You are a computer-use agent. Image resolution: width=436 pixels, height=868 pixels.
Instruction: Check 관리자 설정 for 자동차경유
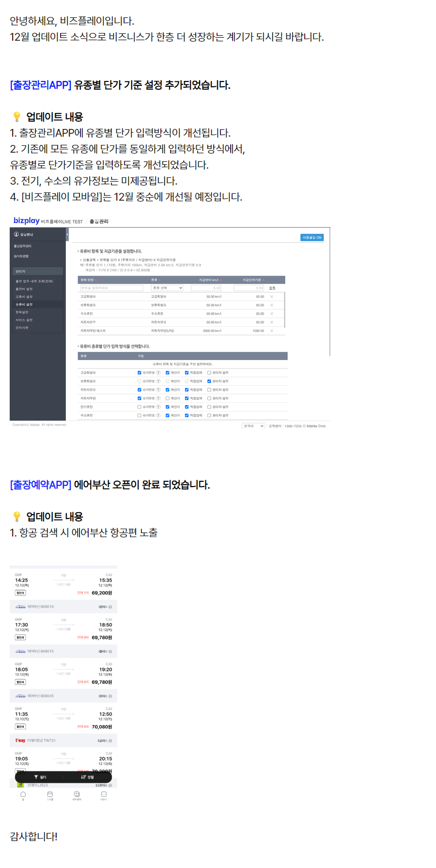(x=209, y=390)
